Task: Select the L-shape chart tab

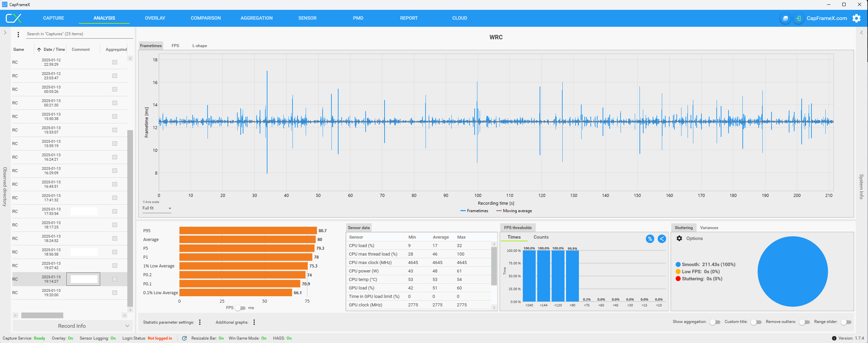Action: coord(199,46)
